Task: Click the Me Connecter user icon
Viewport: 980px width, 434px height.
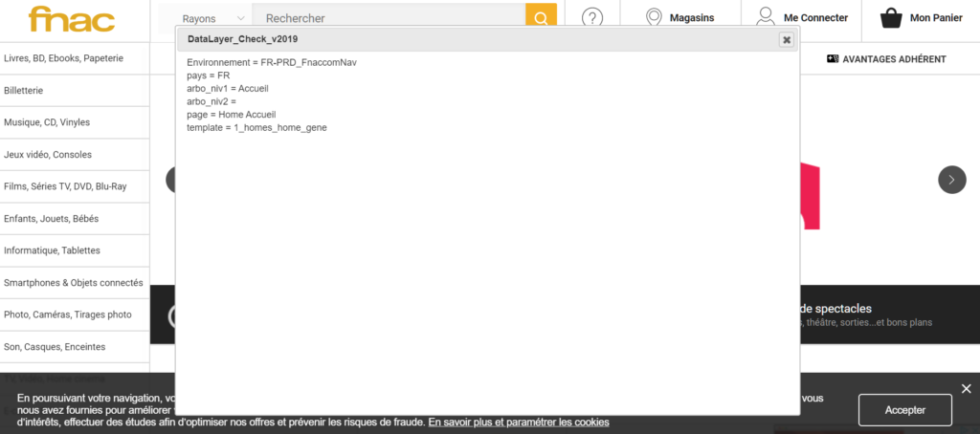Action: pyautogui.click(x=765, y=17)
